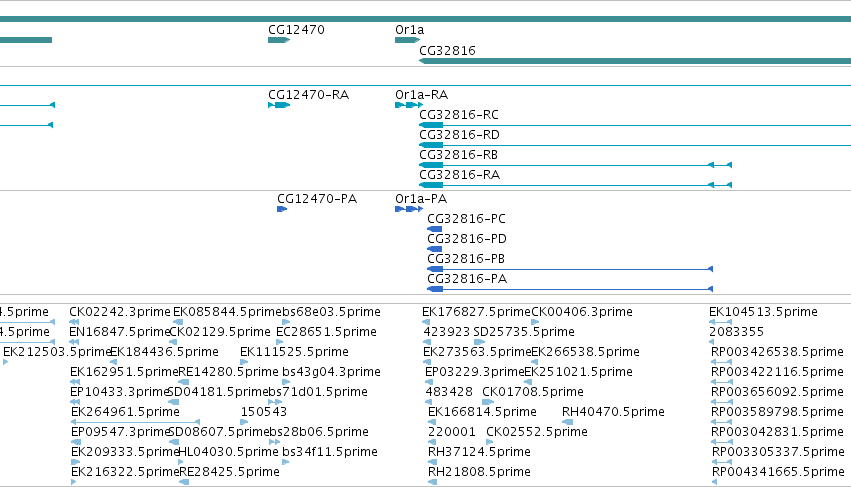
Task: Select the Or1a gene arrow glyph
Action: 408,40
